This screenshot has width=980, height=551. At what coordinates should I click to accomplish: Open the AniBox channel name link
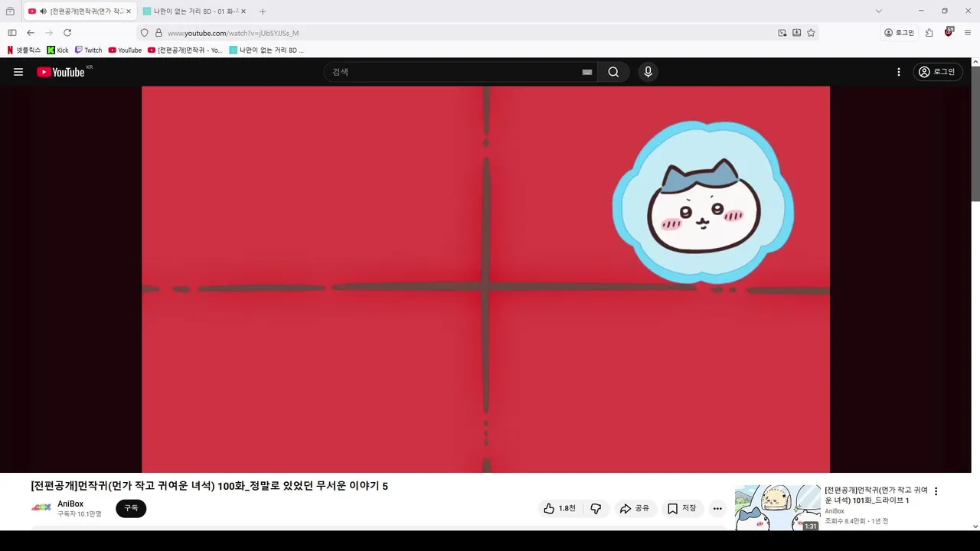pyautogui.click(x=70, y=504)
